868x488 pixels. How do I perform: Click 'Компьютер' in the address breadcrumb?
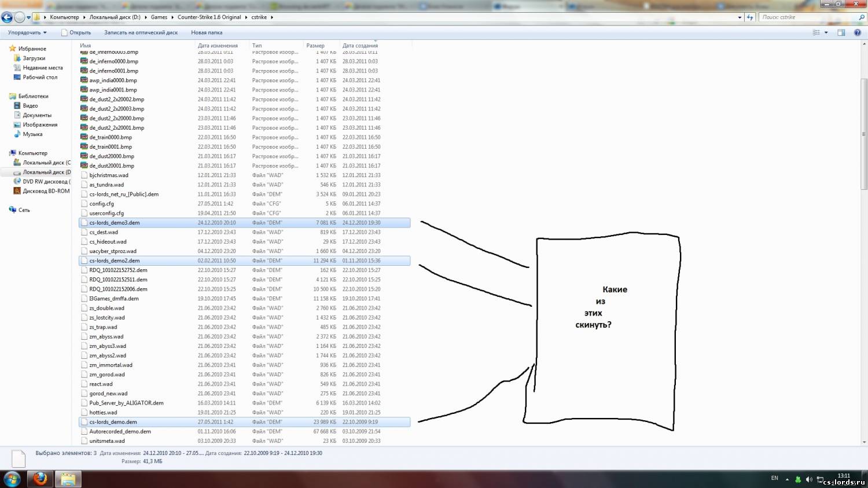(x=64, y=17)
